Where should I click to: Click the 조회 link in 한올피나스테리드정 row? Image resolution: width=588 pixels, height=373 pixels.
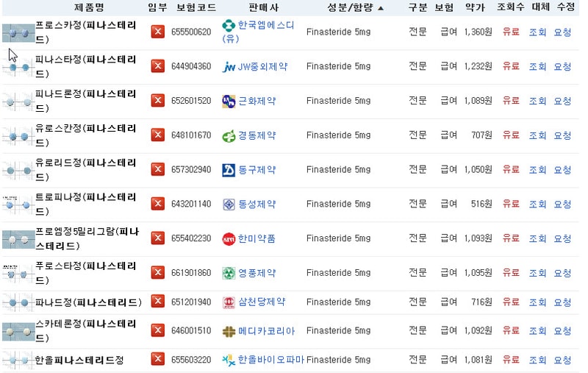[x=537, y=360]
